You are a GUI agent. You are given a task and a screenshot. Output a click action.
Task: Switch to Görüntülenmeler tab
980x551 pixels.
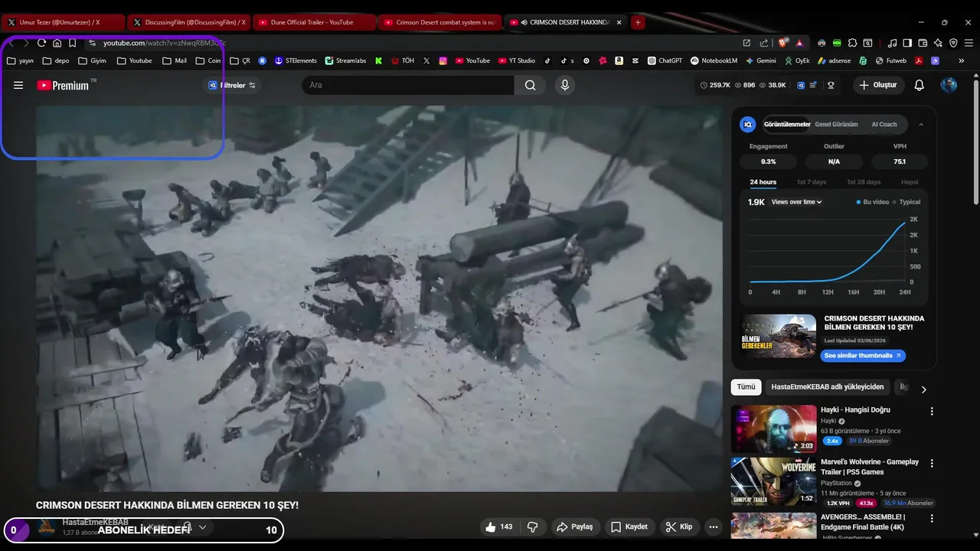pos(787,124)
